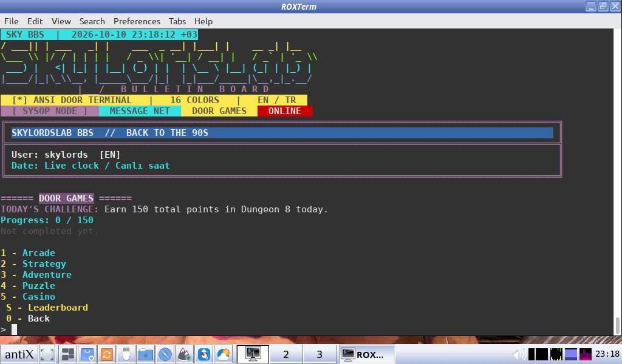Launch the compass web browser icon
The height and width of the screenshot is (364, 622).
pyautogui.click(x=165, y=354)
